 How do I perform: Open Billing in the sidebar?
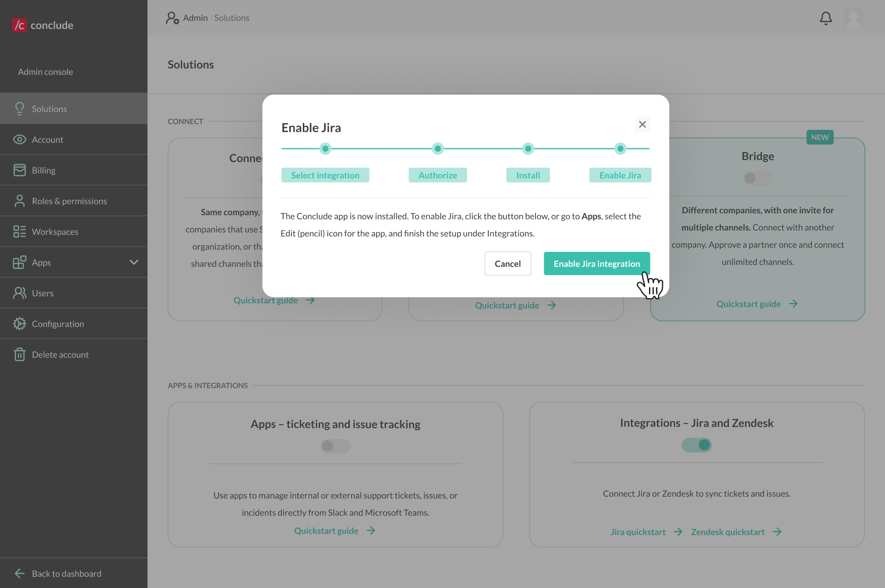(74, 170)
